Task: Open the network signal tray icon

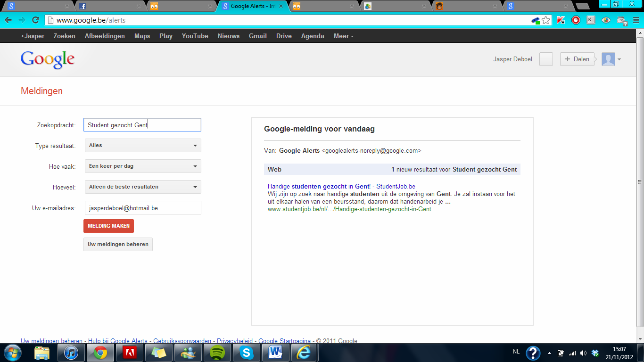Action: (x=572, y=353)
